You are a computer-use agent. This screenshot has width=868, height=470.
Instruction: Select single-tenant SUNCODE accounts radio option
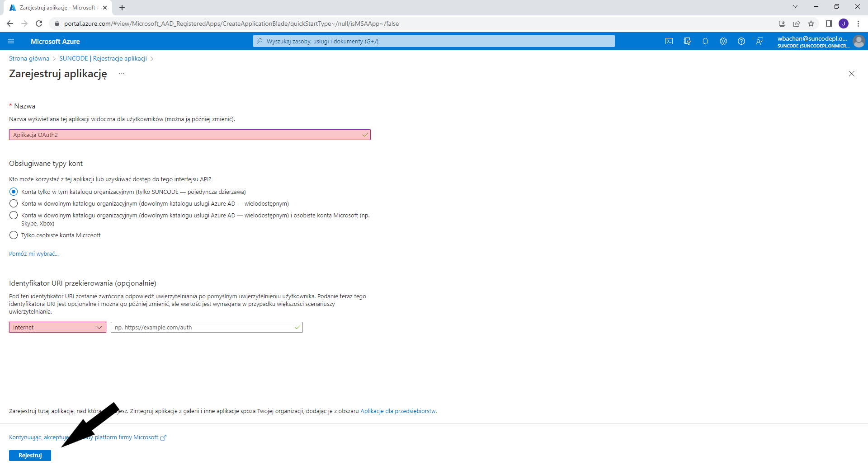[14, 192]
